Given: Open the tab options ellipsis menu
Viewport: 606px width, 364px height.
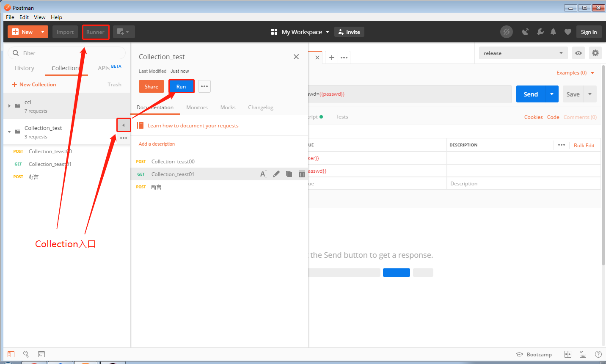Looking at the screenshot, I should 344,58.
